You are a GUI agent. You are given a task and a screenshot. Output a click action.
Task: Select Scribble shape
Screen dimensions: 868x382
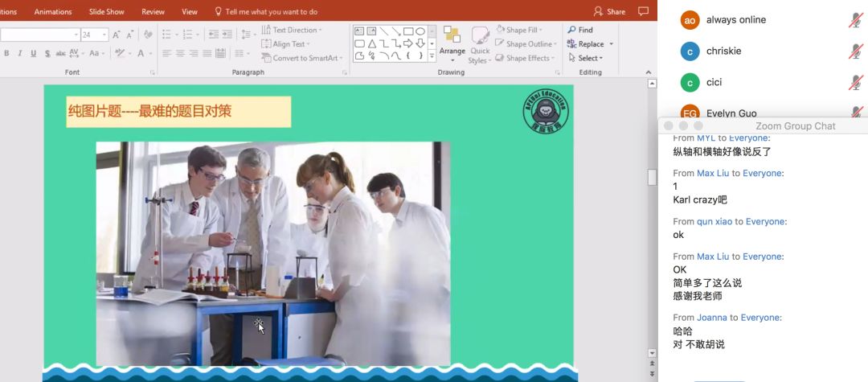point(371,55)
